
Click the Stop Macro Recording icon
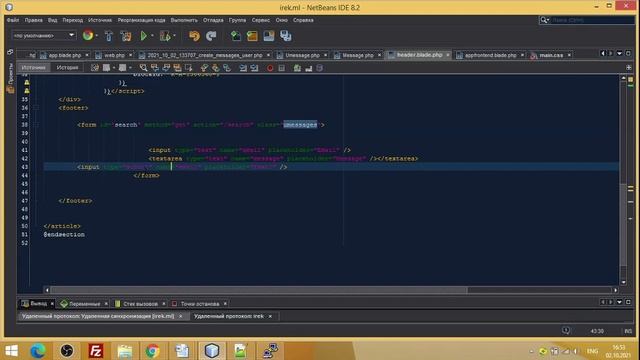click(282, 68)
